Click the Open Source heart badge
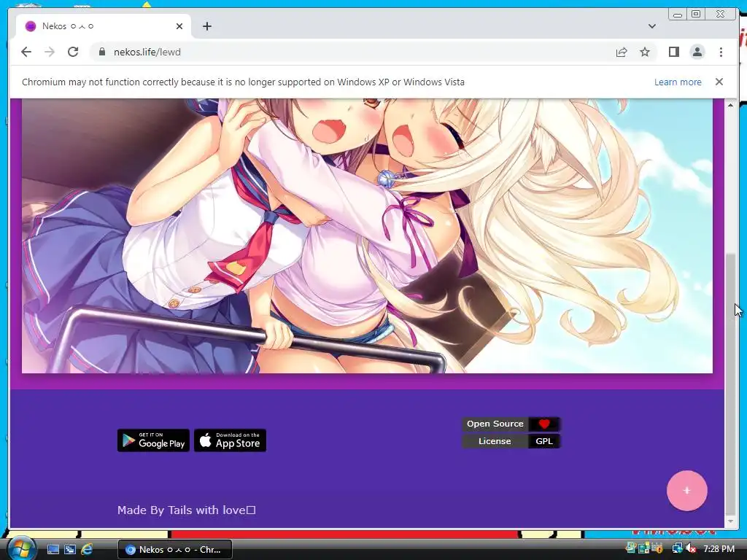Viewport: 747px width, 560px height. [x=511, y=424]
